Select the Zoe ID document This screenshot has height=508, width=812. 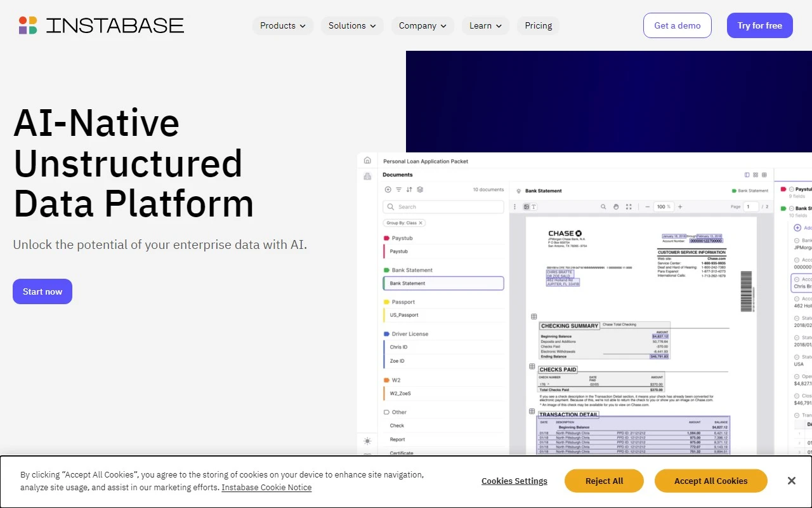(443, 361)
